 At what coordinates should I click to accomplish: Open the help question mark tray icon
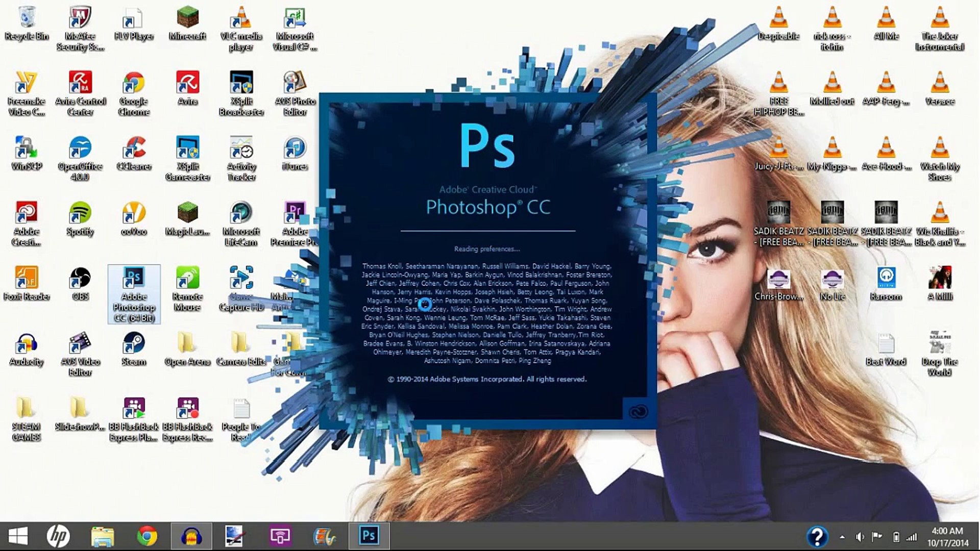(x=817, y=537)
